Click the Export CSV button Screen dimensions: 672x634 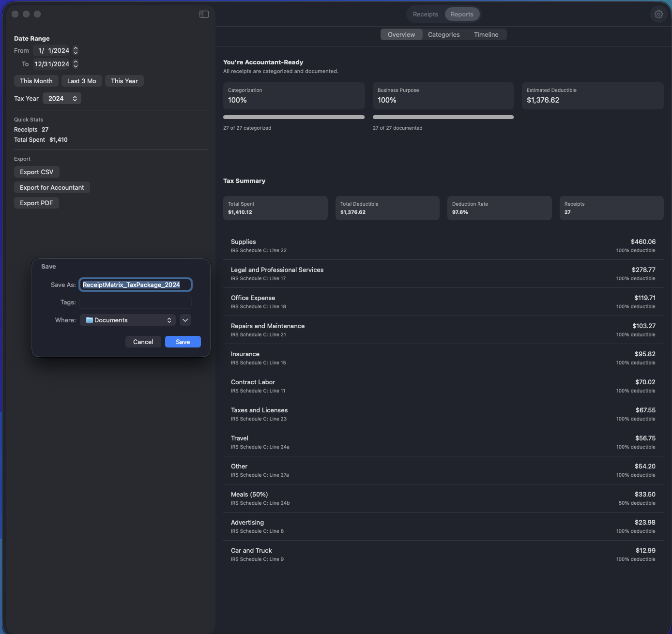tap(36, 172)
